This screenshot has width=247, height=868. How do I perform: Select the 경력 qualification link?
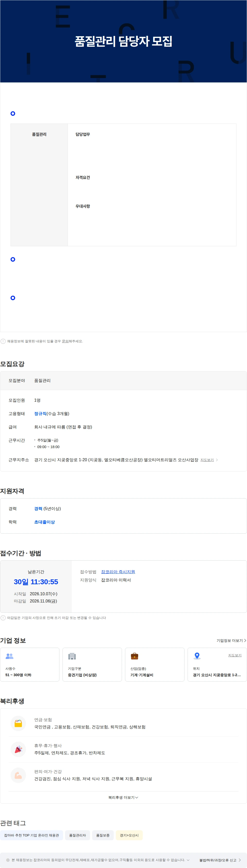tap(38, 508)
